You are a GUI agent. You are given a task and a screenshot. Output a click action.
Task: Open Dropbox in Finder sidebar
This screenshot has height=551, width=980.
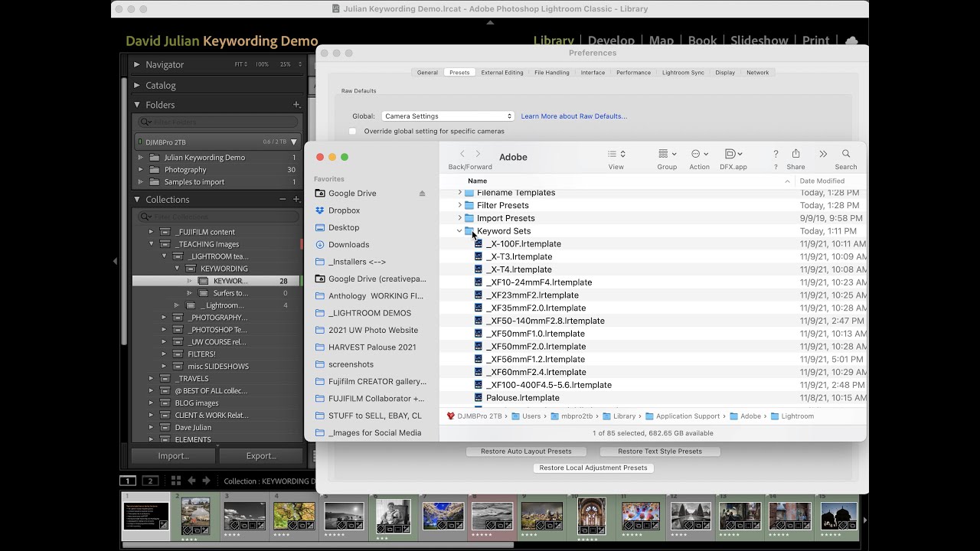[x=344, y=210]
